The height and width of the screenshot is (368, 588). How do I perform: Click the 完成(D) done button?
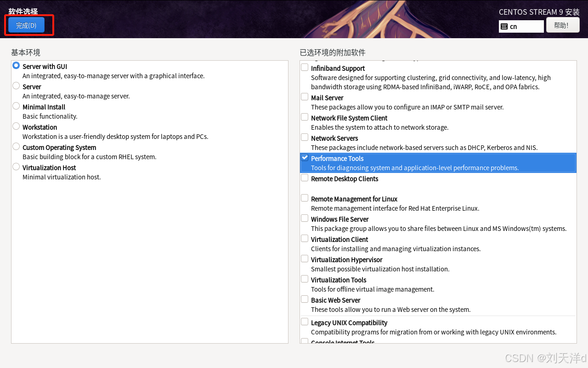tap(26, 25)
